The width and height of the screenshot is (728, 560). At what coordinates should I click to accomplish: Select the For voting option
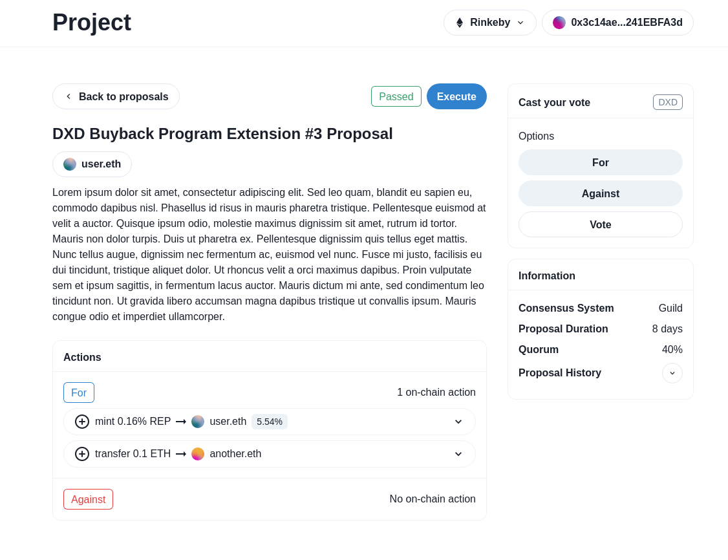[600, 162]
